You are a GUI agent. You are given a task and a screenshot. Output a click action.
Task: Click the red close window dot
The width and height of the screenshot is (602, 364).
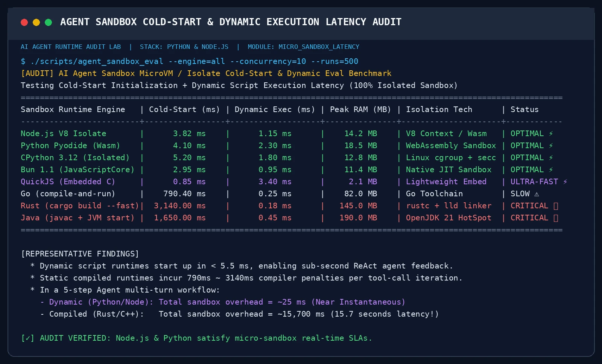coord(24,22)
